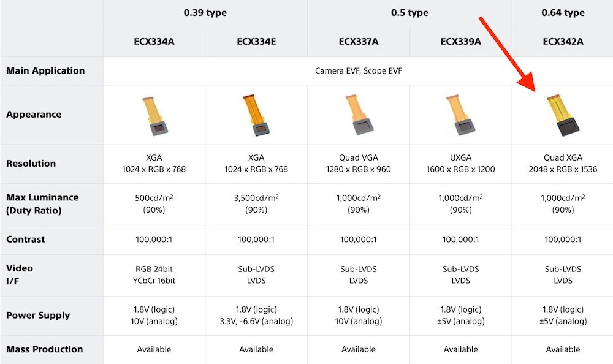Select the ECX339A model name
The height and width of the screenshot is (364, 613).
point(460,42)
